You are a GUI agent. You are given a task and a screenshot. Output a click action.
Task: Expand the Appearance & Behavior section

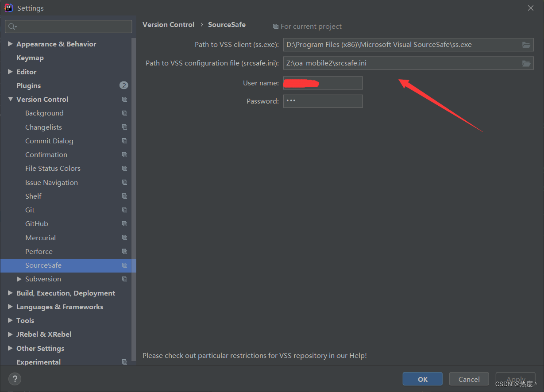10,44
